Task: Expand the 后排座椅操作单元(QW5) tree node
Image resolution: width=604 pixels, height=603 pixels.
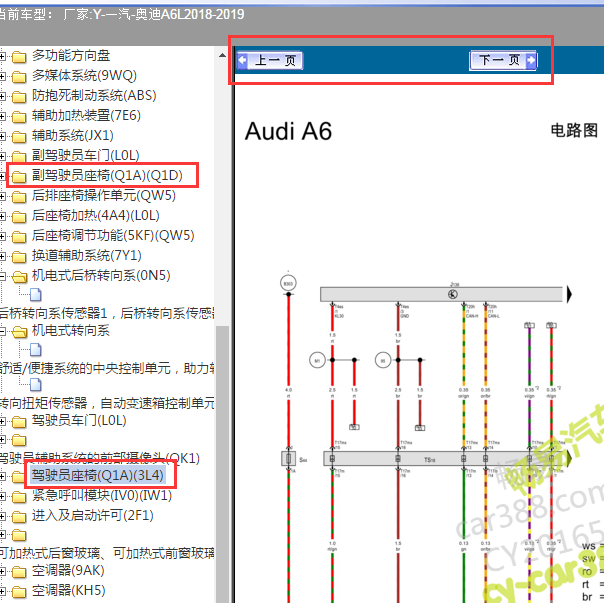Action: pos(2,197)
